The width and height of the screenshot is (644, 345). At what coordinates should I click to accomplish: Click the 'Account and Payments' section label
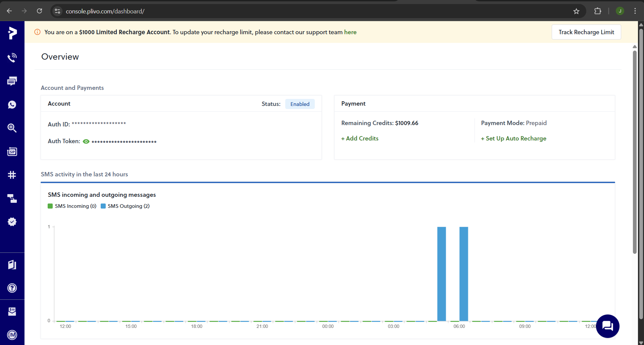coord(72,88)
